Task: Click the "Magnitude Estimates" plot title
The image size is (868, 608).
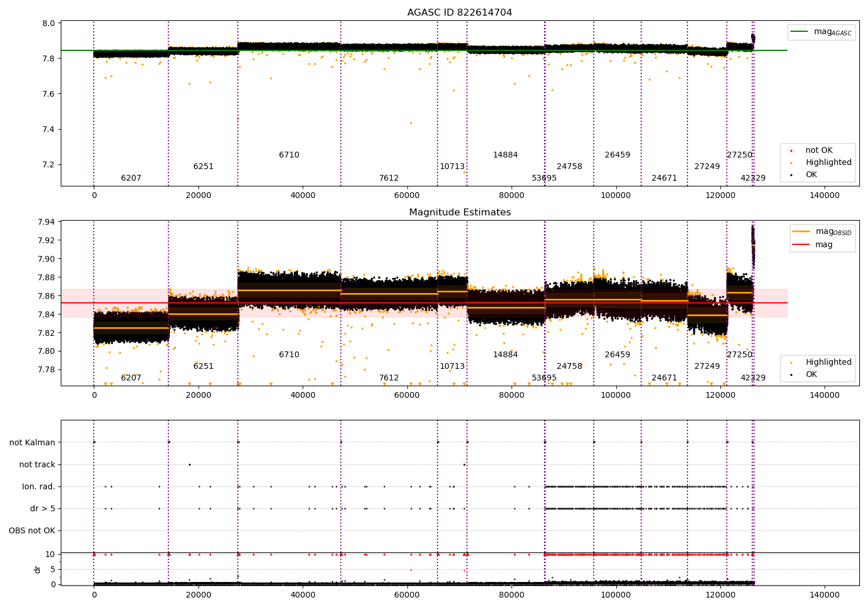Action: [x=459, y=213]
